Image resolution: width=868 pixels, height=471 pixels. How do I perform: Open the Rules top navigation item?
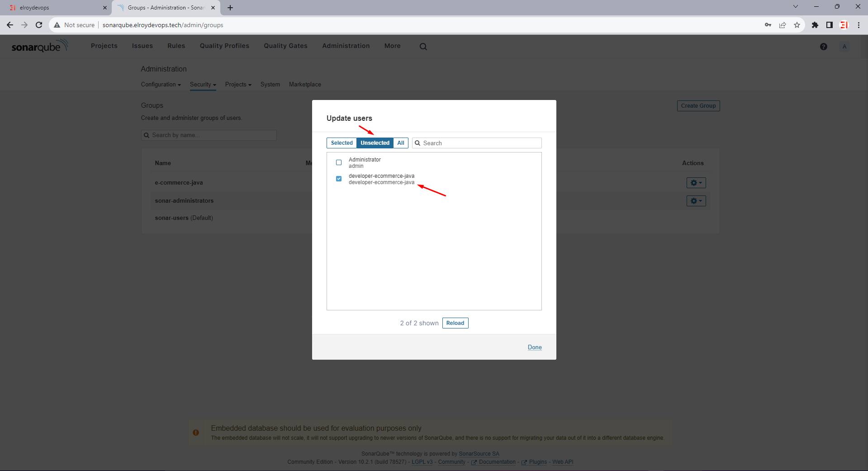coord(176,46)
